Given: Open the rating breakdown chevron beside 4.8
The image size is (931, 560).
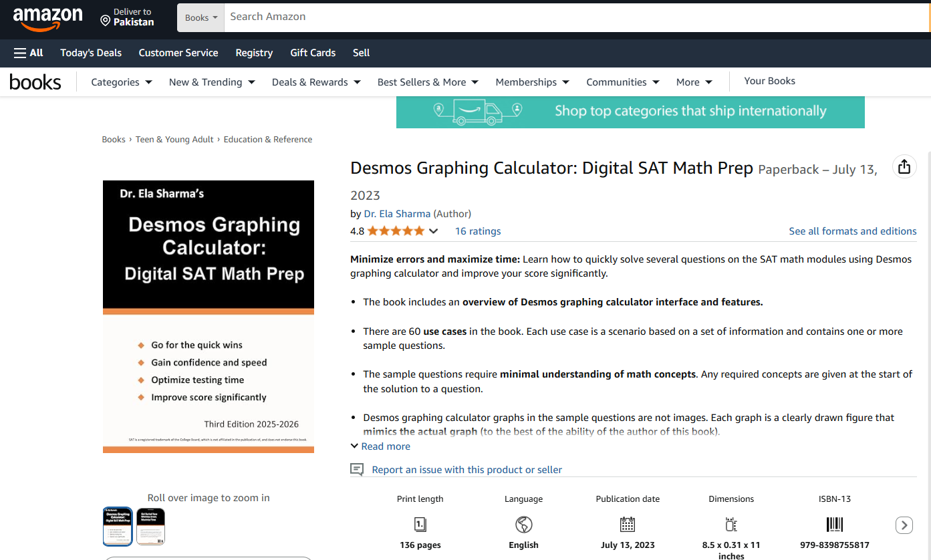Looking at the screenshot, I should [433, 231].
